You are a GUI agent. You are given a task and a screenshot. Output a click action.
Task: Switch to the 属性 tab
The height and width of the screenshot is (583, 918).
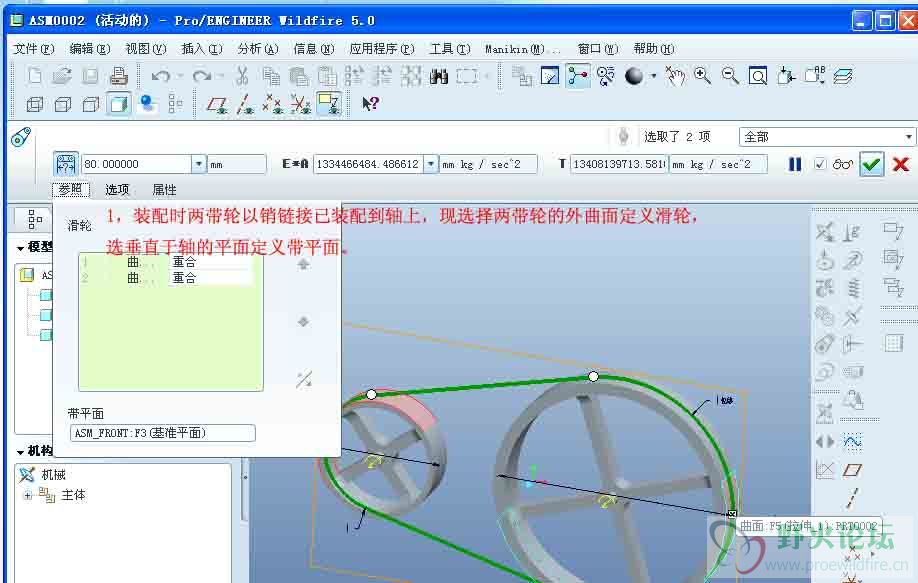[x=164, y=190]
